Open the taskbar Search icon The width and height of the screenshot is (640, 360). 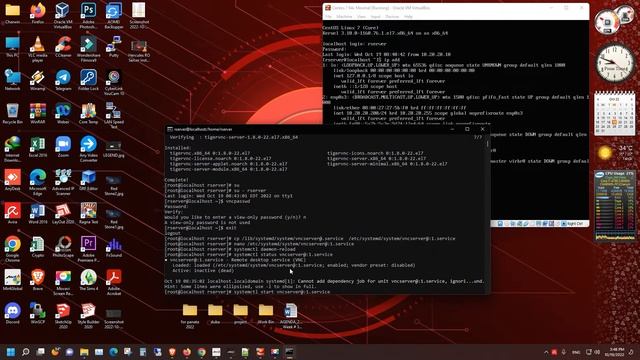point(26,352)
